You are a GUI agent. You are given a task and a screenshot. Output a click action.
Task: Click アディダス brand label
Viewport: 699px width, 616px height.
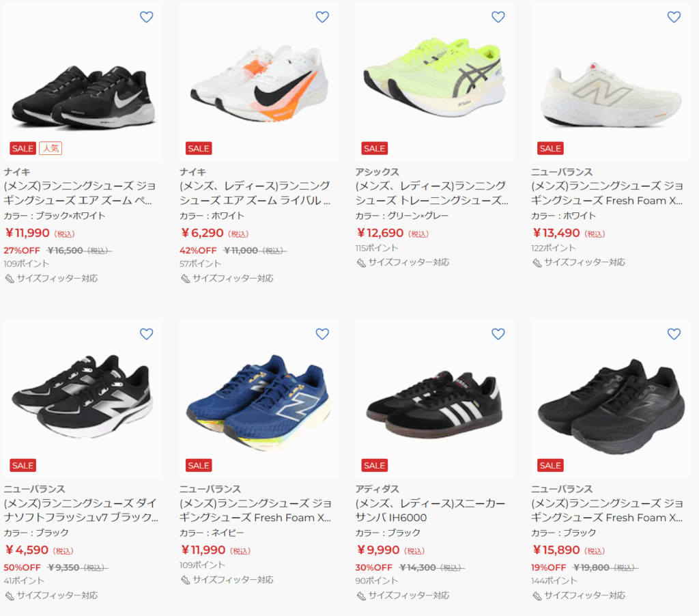coord(377,489)
